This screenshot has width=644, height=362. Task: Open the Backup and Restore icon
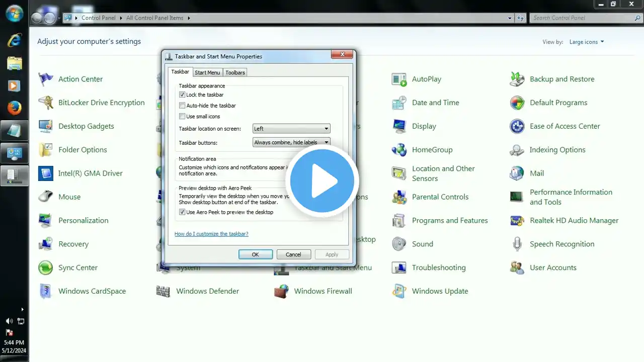[x=517, y=79]
